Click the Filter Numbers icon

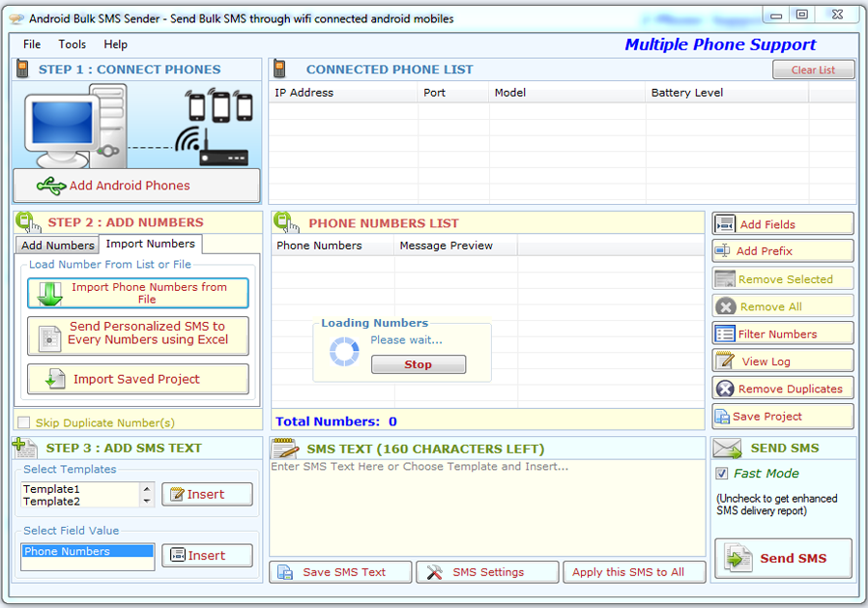725,334
